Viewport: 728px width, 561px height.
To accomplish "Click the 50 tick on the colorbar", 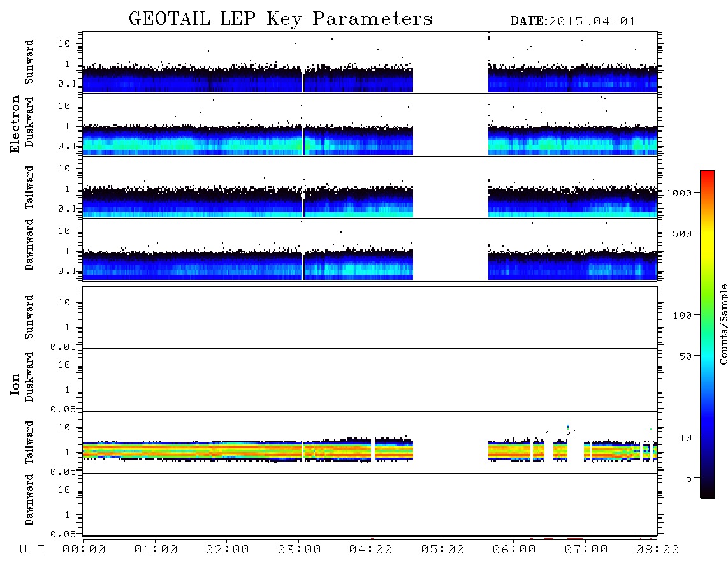I will 685,356.
